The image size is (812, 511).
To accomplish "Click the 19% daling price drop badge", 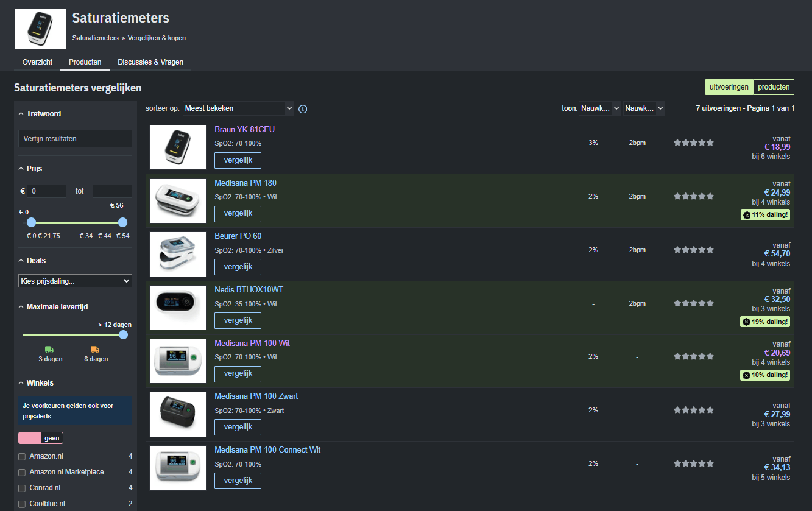I will 765,322.
